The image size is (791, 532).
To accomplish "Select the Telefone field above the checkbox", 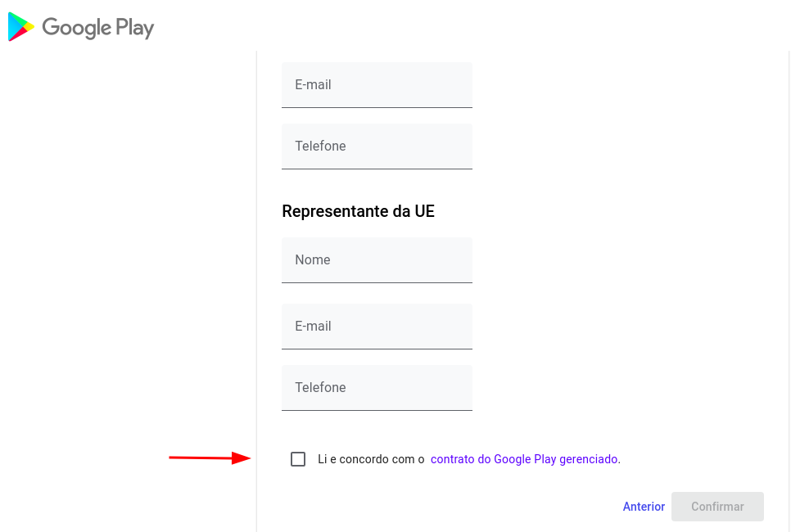I will pos(377,388).
